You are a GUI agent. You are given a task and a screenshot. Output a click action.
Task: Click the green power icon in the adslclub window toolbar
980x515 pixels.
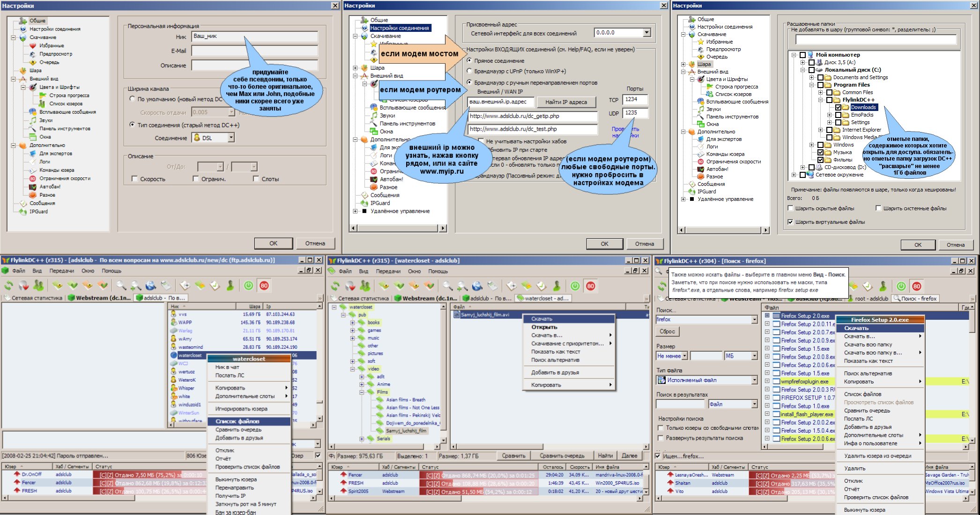point(249,286)
